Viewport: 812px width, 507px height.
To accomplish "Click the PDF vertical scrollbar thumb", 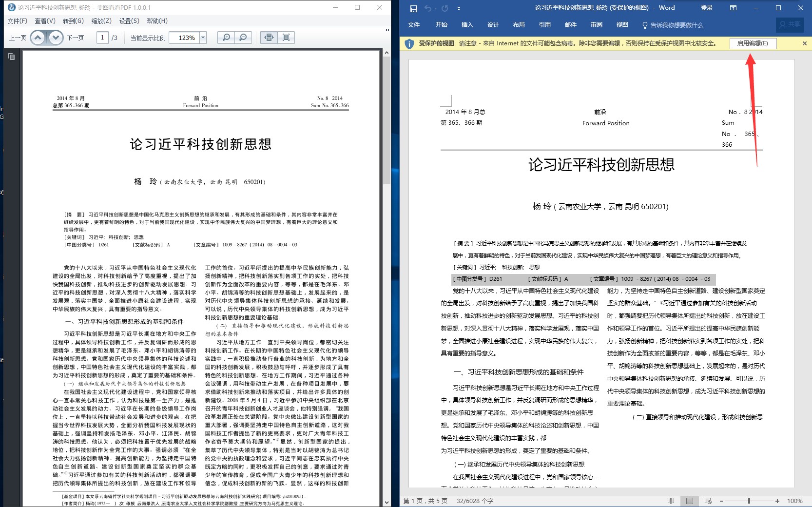I will (387, 120).
